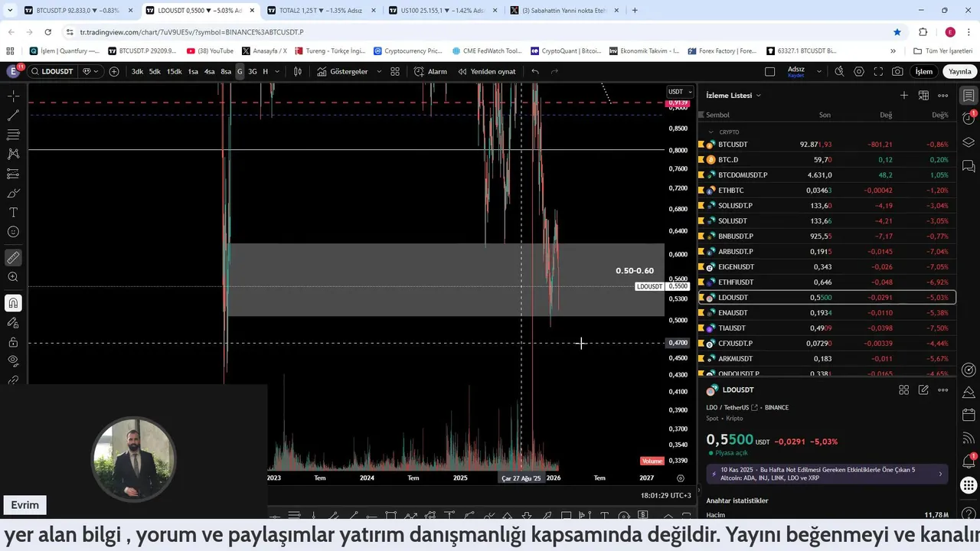
Task: Open chart time axis settings gear
Action: (681, 478)
